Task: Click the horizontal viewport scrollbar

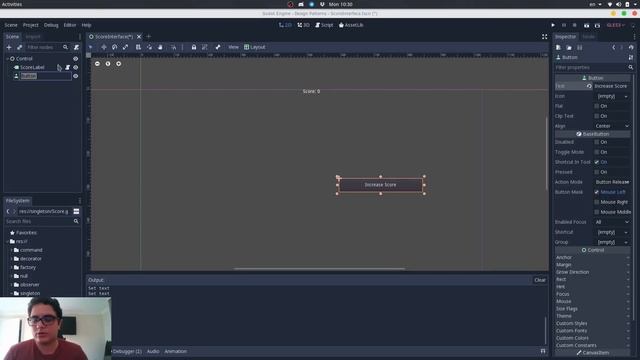Action: (x=320, y=269)
